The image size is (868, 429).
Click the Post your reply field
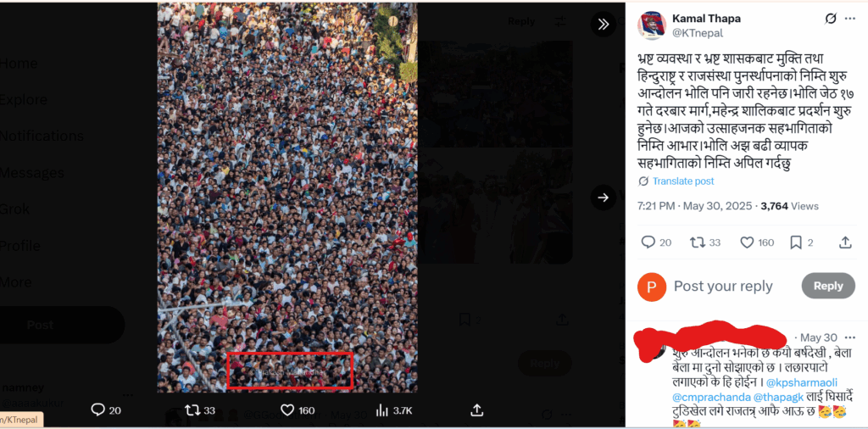[x=723, y=287]
